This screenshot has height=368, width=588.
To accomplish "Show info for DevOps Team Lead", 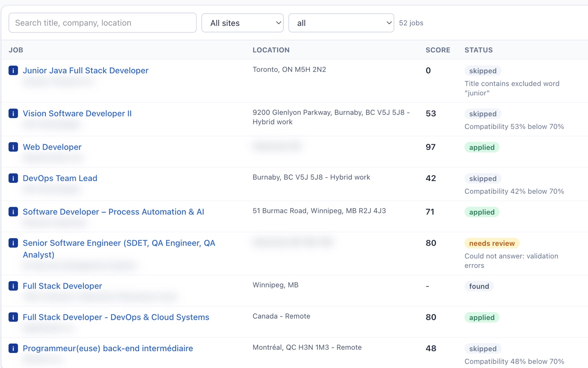I will click(x=13, y=178).
